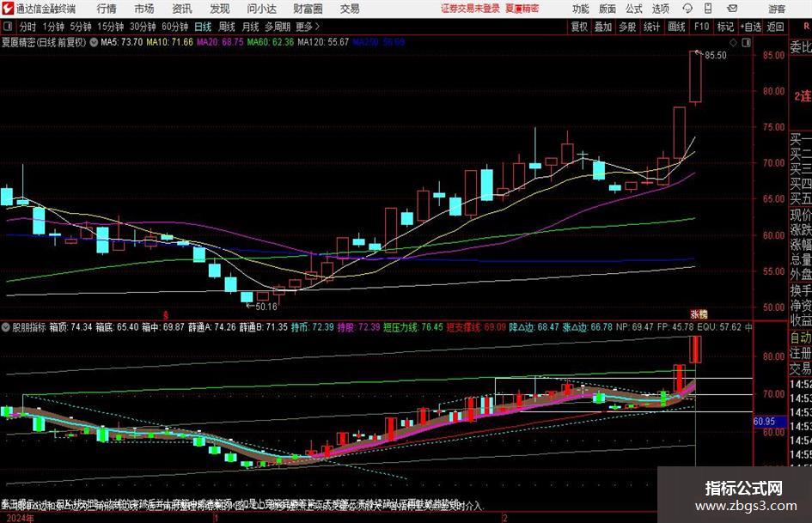Open the 选项 menu
Image resolution: width=812 pixels, height=523 pixels.
tap(660, 9)
